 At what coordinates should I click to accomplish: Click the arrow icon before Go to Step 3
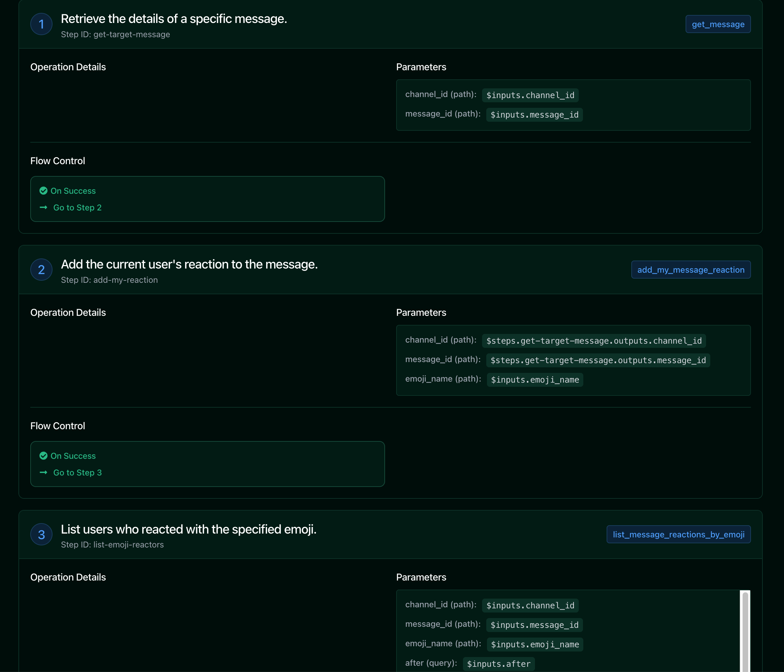coord(43,473)
